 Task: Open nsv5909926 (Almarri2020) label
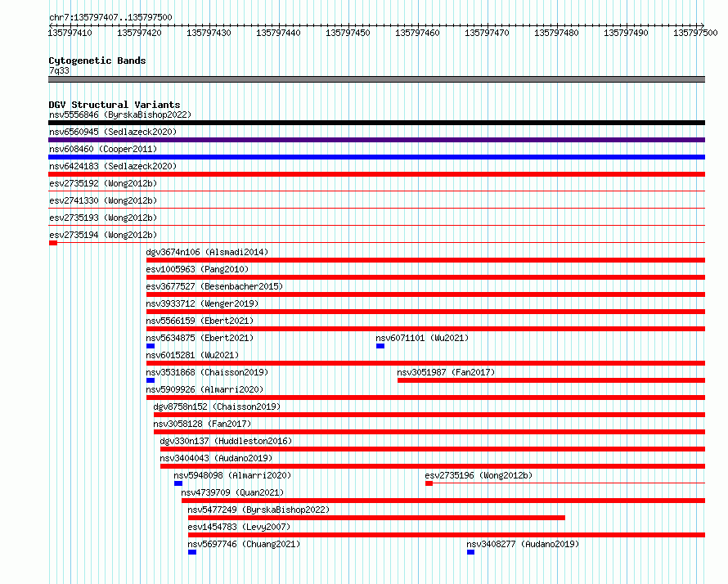204,389
